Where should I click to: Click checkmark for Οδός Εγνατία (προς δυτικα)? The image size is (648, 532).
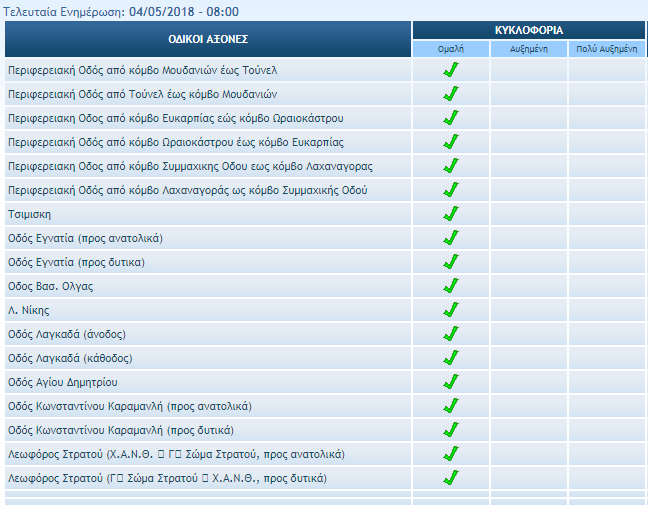(451, 262)
